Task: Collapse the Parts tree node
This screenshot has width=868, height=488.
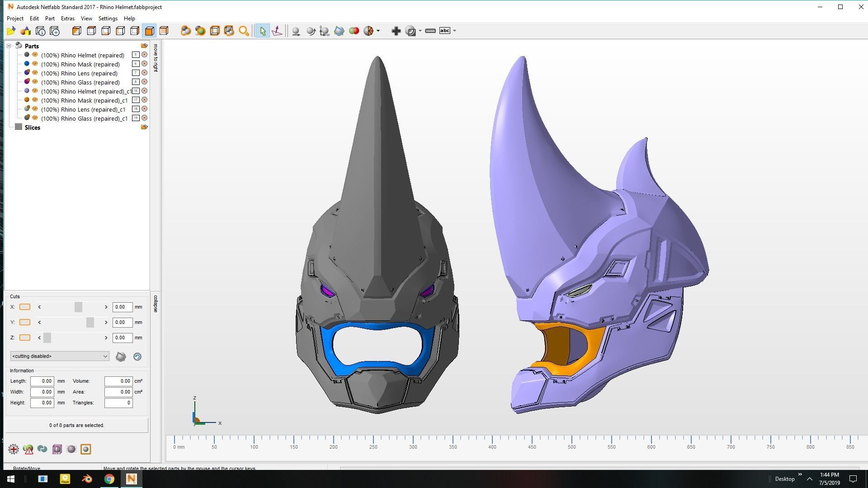Action: tap(9, 46)
